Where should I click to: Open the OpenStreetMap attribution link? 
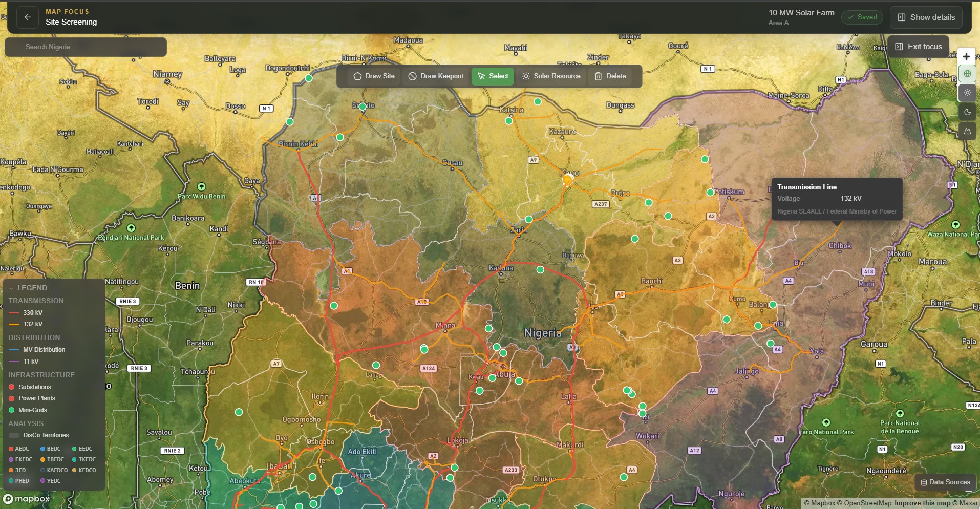click(864, 503)
